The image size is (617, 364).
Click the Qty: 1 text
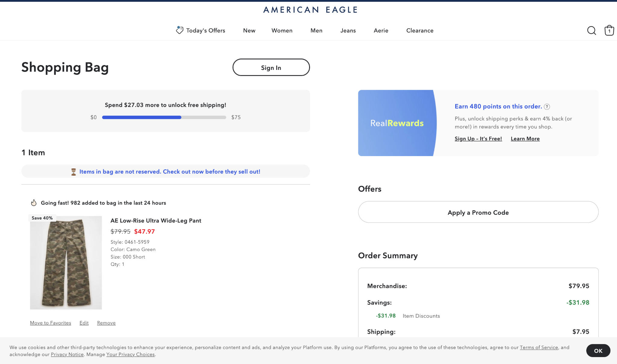(x=117, y=264)
